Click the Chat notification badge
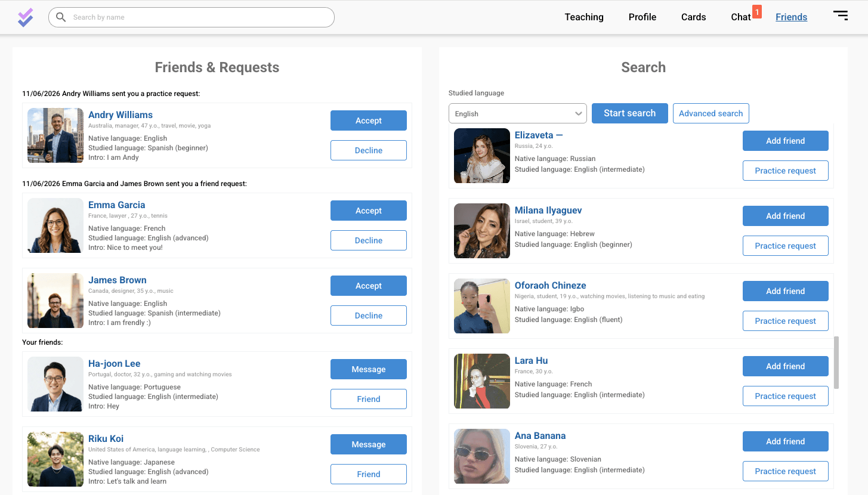This screenshot has height=495, width=868. (x=756, y=11)
